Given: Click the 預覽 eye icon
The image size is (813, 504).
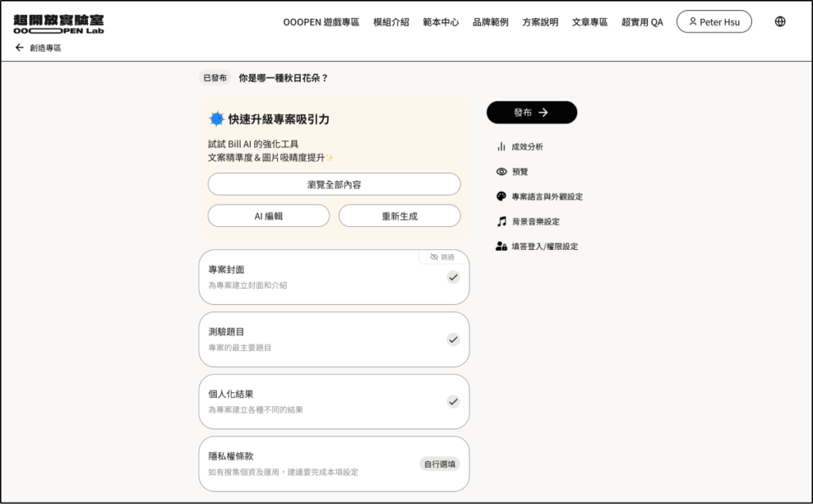Looking at the screenshot, I should click(501, 171).
